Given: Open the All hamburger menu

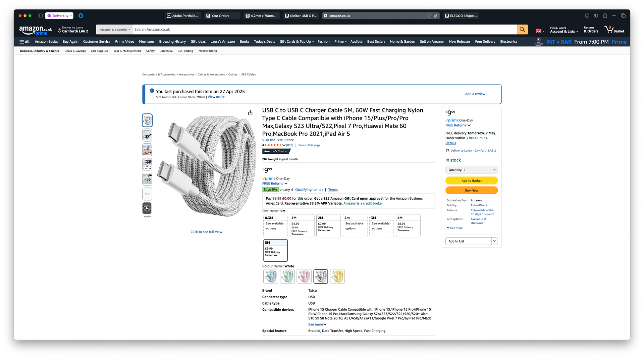Looking at the screenshot, I should coord(24,42).
